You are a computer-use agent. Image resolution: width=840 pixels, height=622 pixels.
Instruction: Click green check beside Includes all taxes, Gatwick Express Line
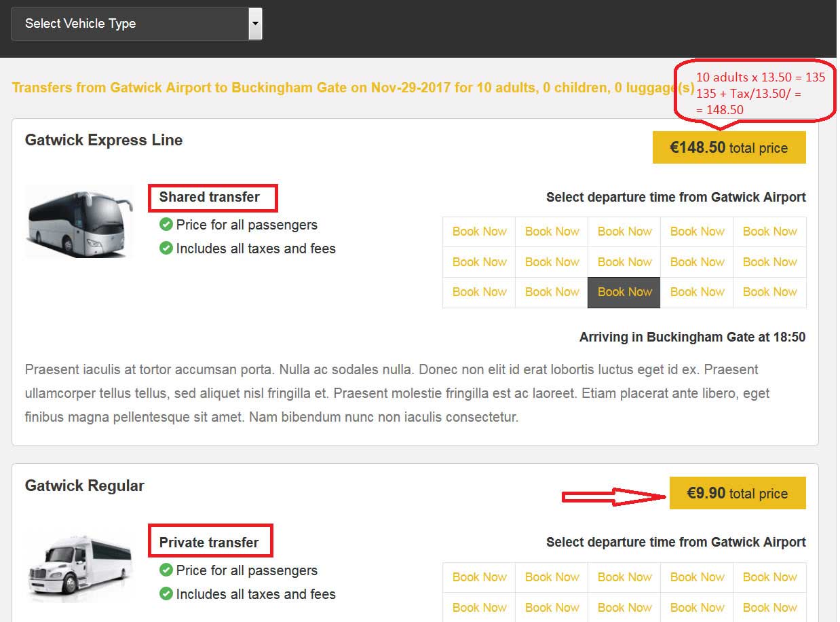pos(166,249)
